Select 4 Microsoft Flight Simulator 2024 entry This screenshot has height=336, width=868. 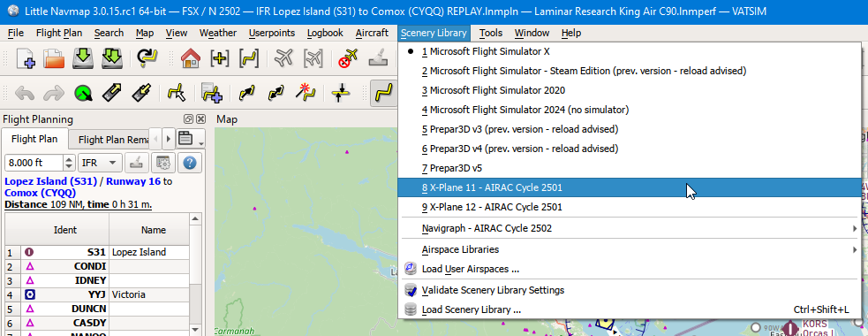tap(630, 110)
